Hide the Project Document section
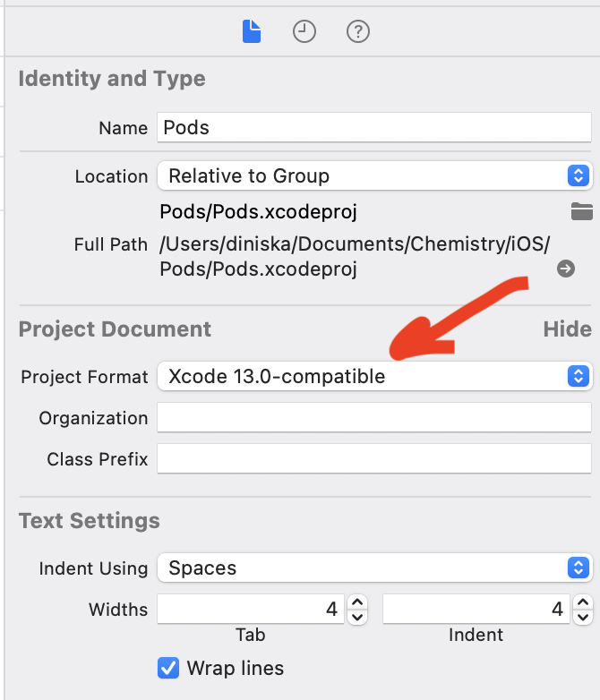600x700 pixels. tap(567, 329)
